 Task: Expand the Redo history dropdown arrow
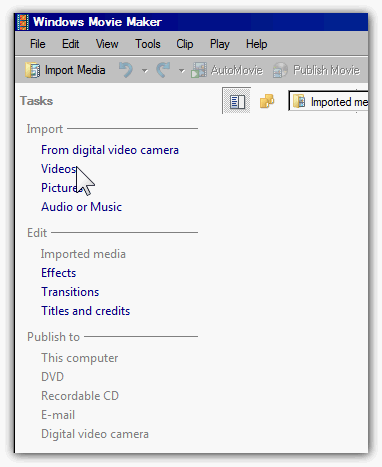pyautogui.click(x=182, y=70)
